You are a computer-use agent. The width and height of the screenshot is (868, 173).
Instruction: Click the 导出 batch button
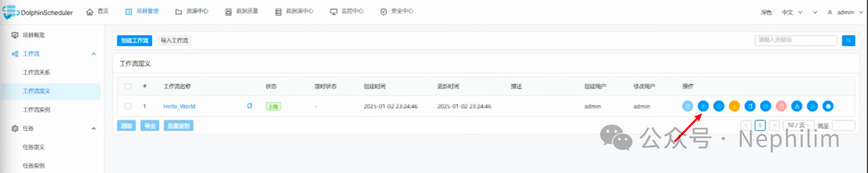coord(150,126)
